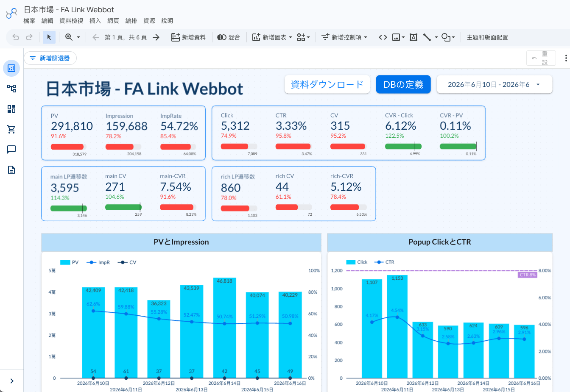570x392 pixels.
Task: Click the 資料ダウンロード button
Action: point(327,84)
